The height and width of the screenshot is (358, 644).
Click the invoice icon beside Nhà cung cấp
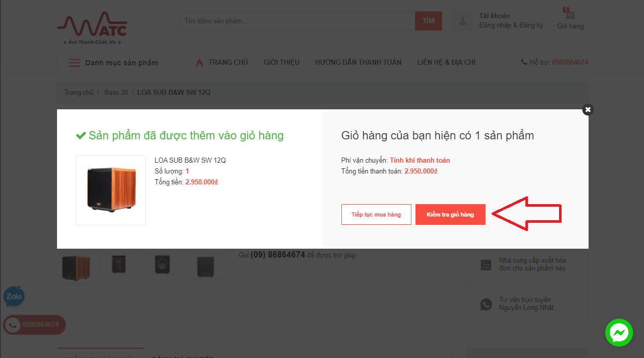[486, 265]
